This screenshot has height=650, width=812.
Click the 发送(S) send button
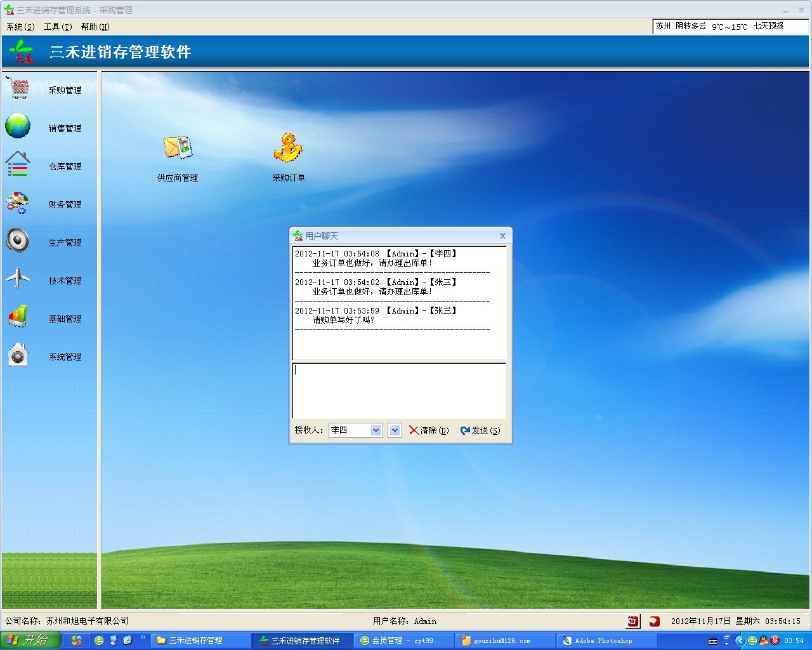pos(480,430)
